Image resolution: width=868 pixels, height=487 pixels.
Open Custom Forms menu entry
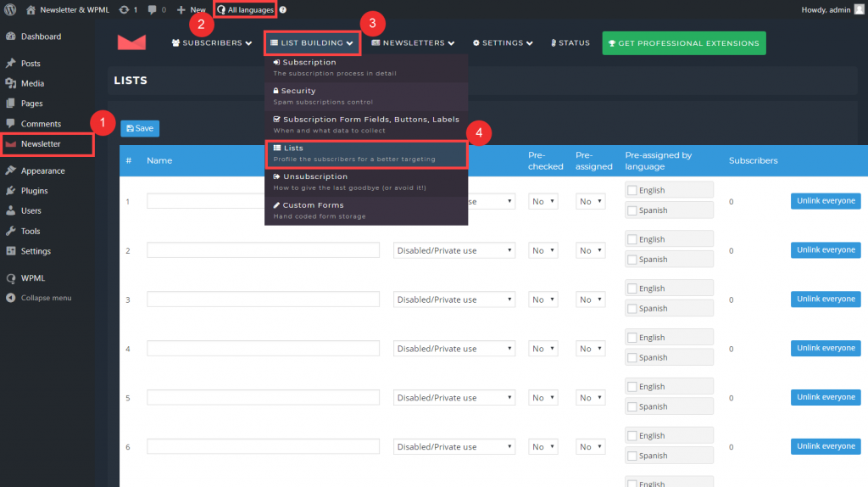click(x=366, y=210)
